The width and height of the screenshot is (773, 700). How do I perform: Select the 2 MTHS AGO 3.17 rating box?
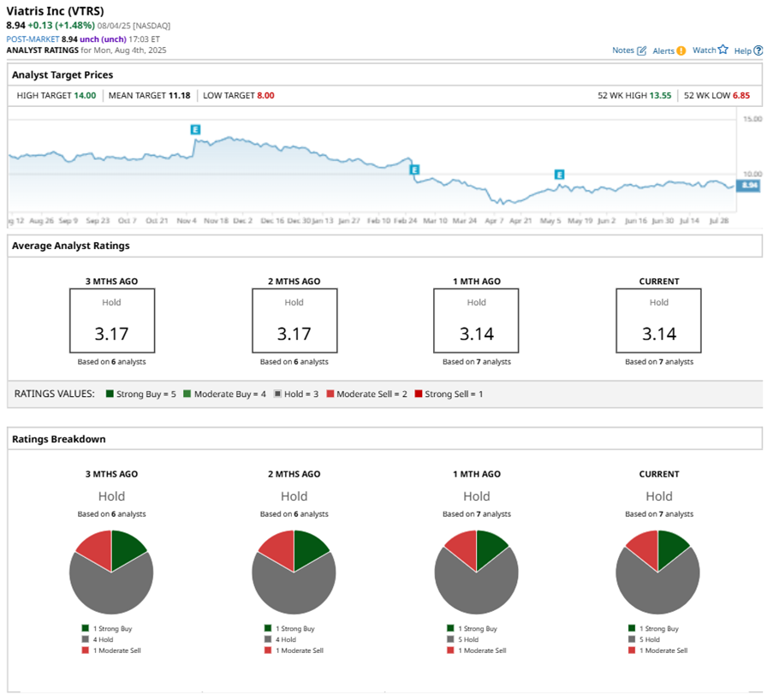[294, 321]
